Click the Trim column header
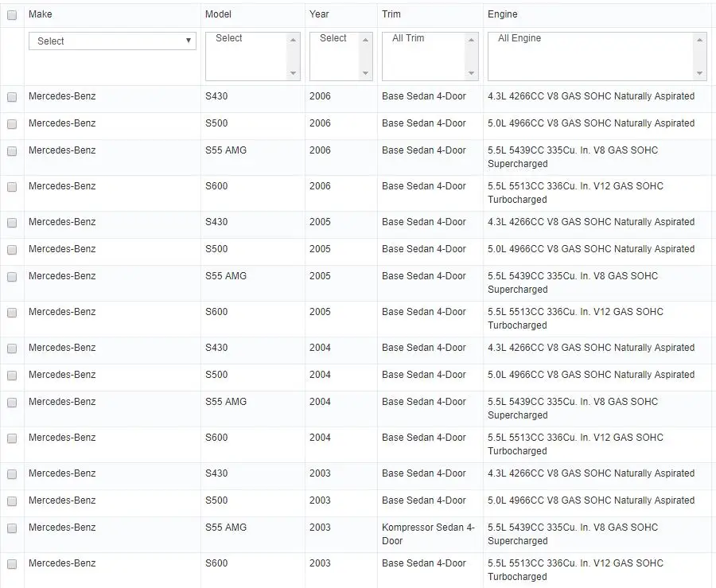 (391, 14)
